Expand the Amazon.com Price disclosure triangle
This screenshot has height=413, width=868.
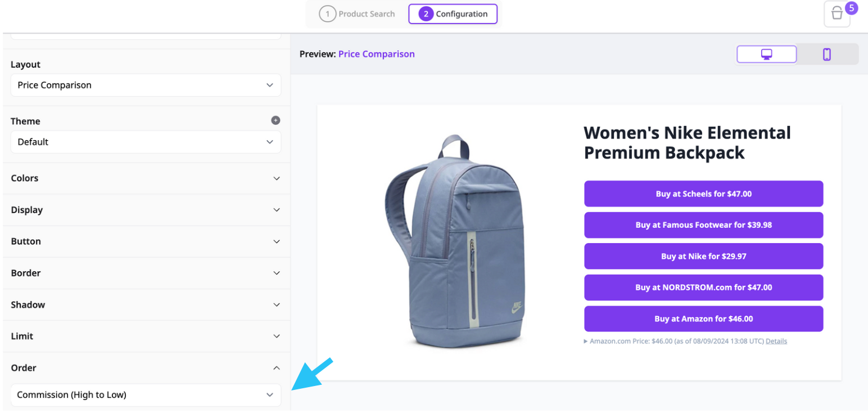point(586,342)
